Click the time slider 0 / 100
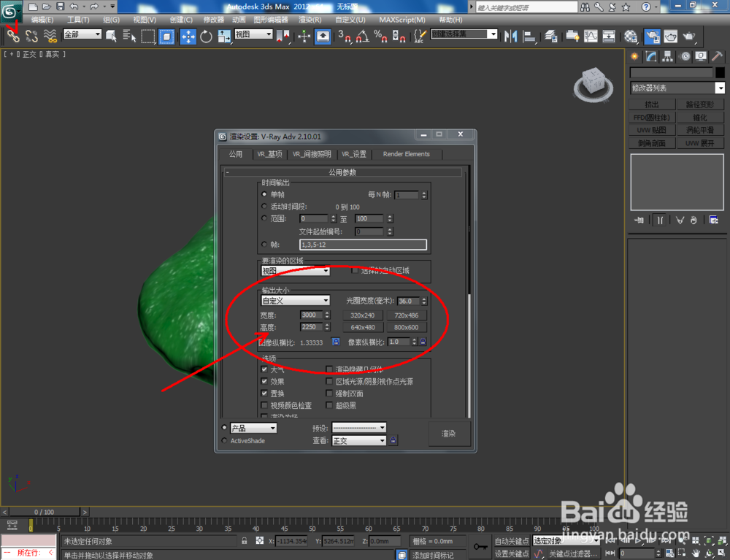The width and height of the screenshot is (730, 560). (45, 512)
